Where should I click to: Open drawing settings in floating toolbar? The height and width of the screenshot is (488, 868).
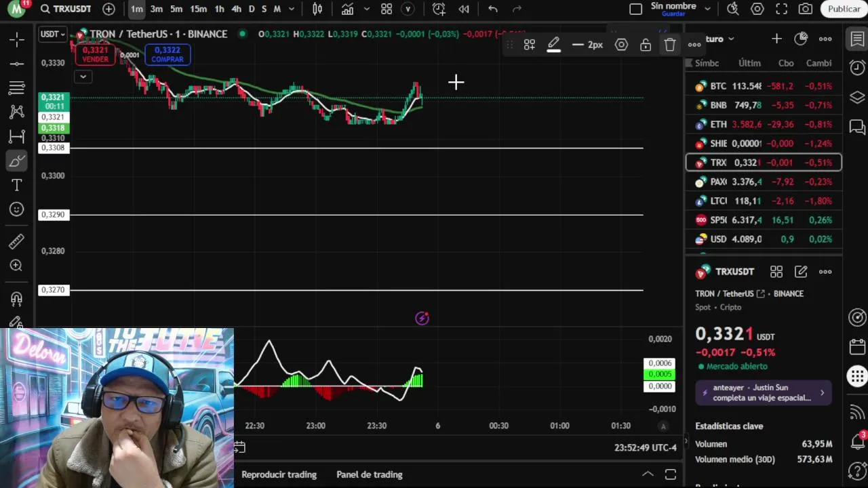(x=621, y=45)
